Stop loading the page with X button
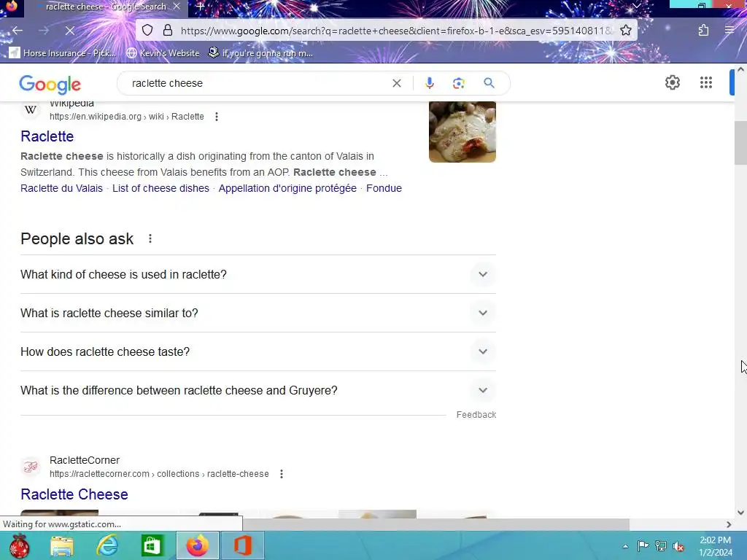Viewport: 747px width, 560px height. pyautogui.click(x=69, y=31)
